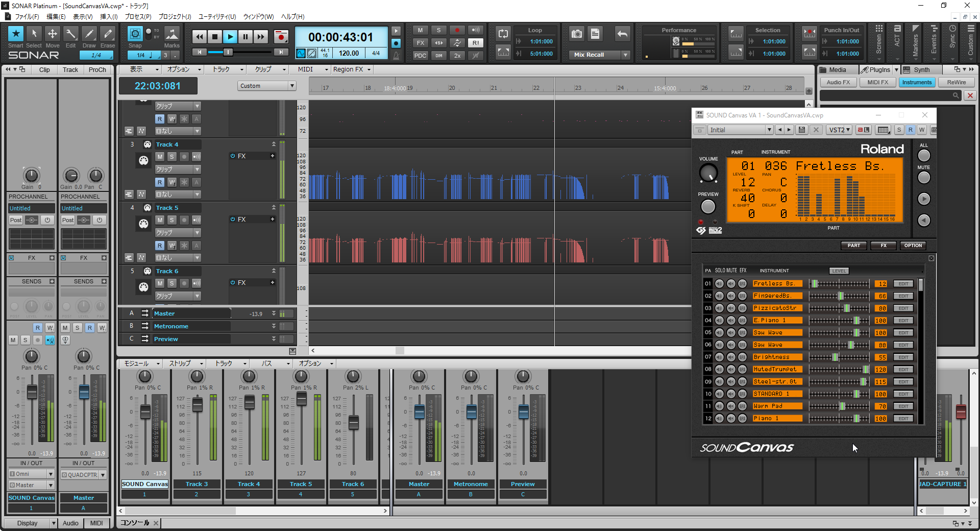980x531 pixels.
Task: Click the Mix Recall camera icon
Action: [x=577, y=34]
